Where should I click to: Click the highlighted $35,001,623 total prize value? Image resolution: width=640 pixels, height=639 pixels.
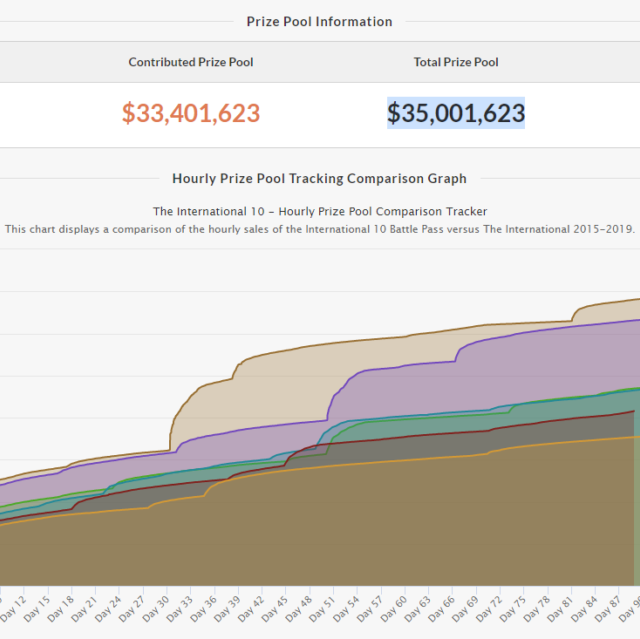[x=456, y=113]
